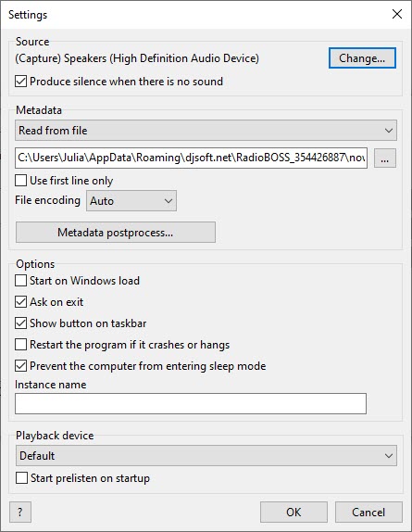Open the Playback device Default dropdown
The width and height of the screenshot is (412, 532).
(x=206, y=456)
